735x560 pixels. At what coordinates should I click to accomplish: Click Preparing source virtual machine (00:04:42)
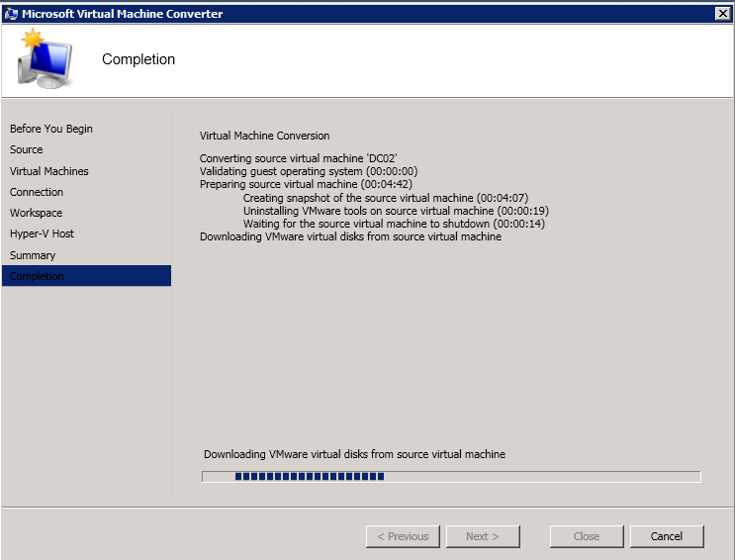pyautogui.click(x=306, y=184)
